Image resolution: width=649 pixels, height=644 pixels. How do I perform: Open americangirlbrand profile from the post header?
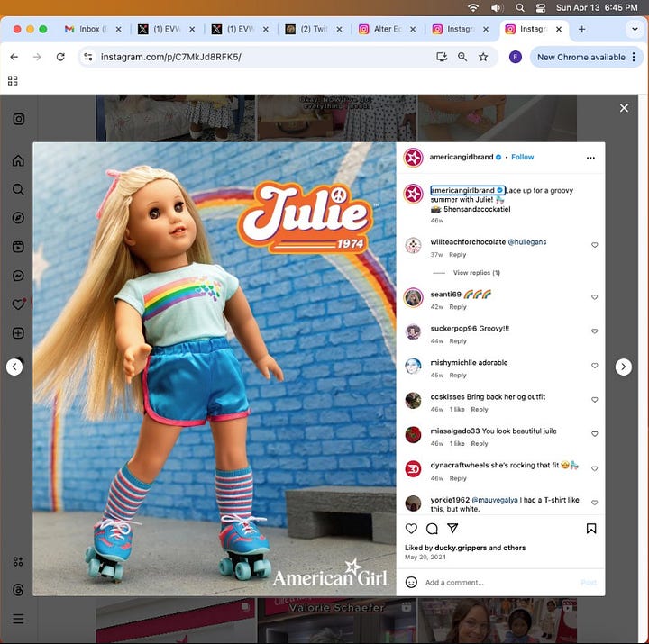click(462, 157)
